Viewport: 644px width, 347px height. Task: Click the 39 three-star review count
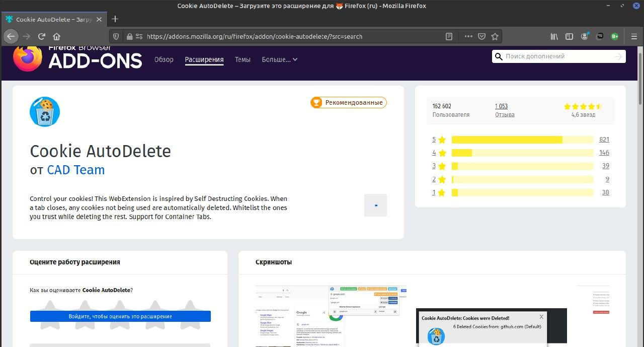[606, 166]
